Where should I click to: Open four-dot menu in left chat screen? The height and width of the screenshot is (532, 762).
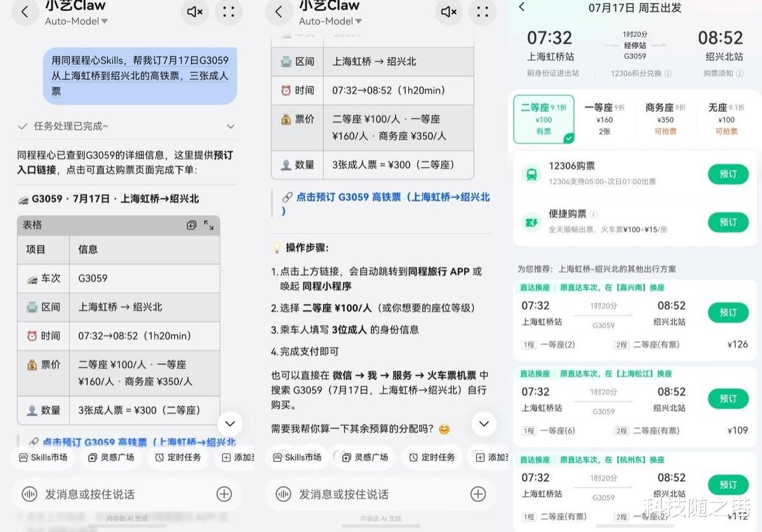point(229,11)
